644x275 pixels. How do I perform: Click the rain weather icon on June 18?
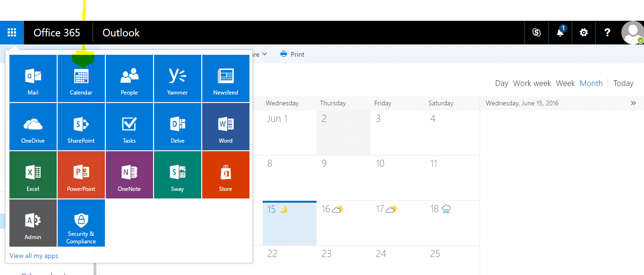(x=446, y=209)
